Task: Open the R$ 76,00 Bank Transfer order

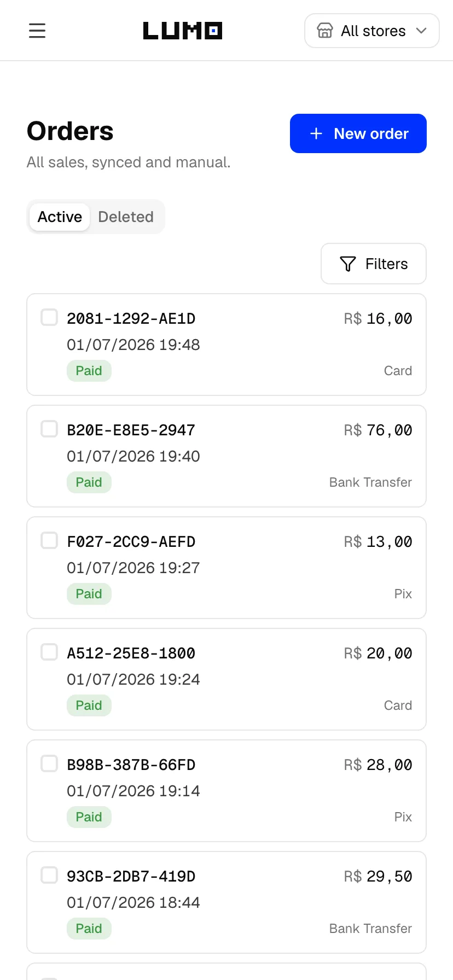Action: pos(226,456)
